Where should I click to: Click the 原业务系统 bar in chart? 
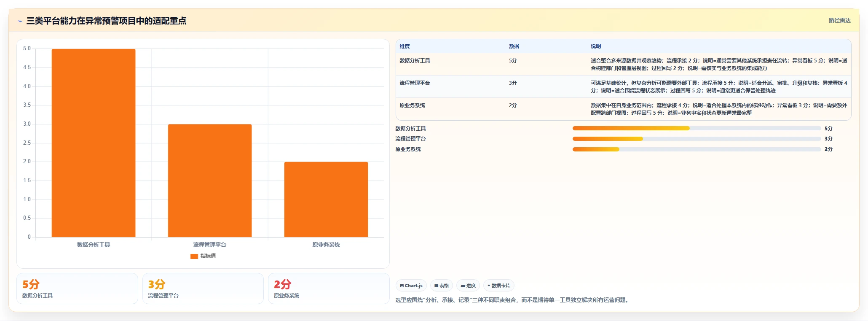[326, 200]
